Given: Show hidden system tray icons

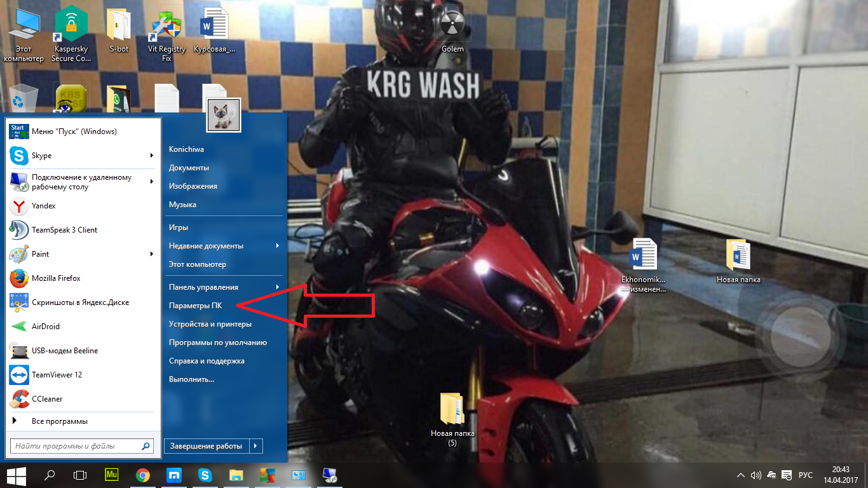Looking at the screenshot, I should (741, 475).
